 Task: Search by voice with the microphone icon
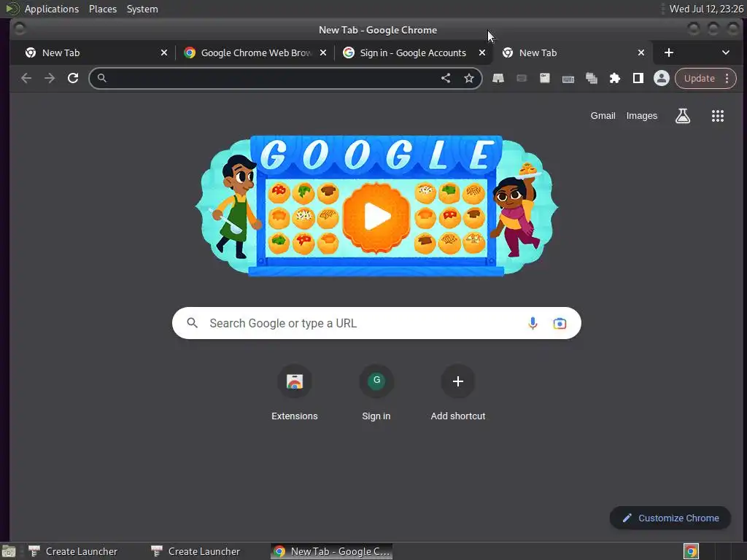[533, 323]
